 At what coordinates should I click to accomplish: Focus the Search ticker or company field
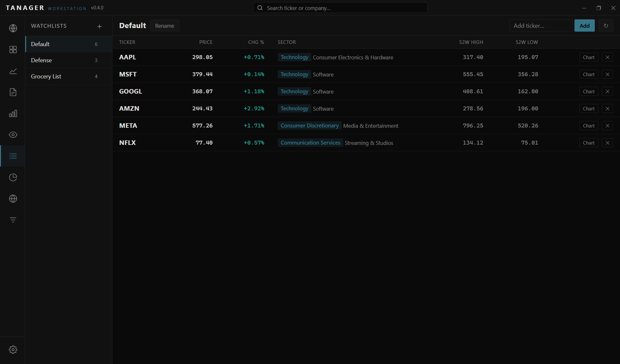coord(340,8)
